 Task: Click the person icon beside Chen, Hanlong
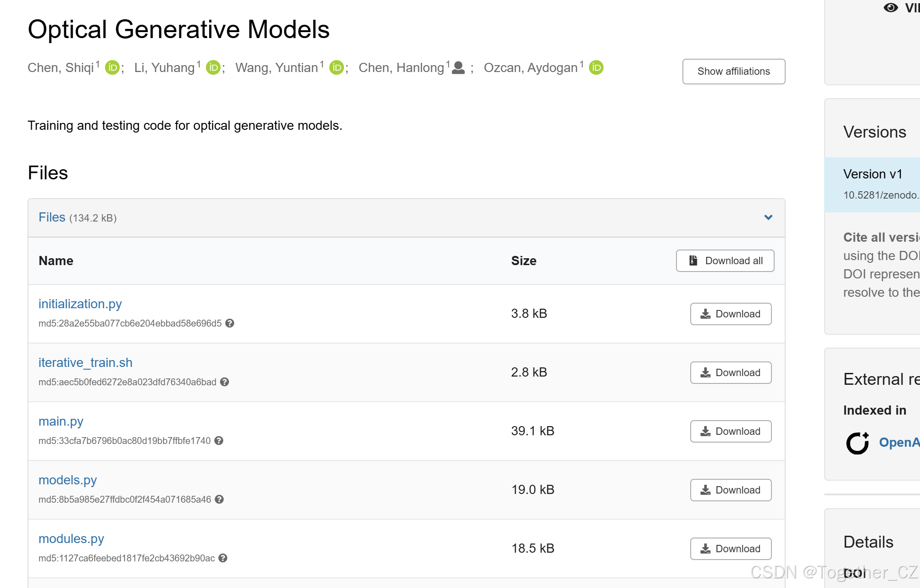tap(458, 68)
